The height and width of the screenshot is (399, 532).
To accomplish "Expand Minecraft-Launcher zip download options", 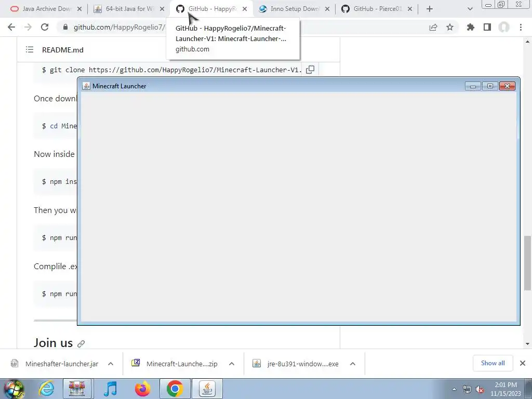I will click(x=232, y=364).
